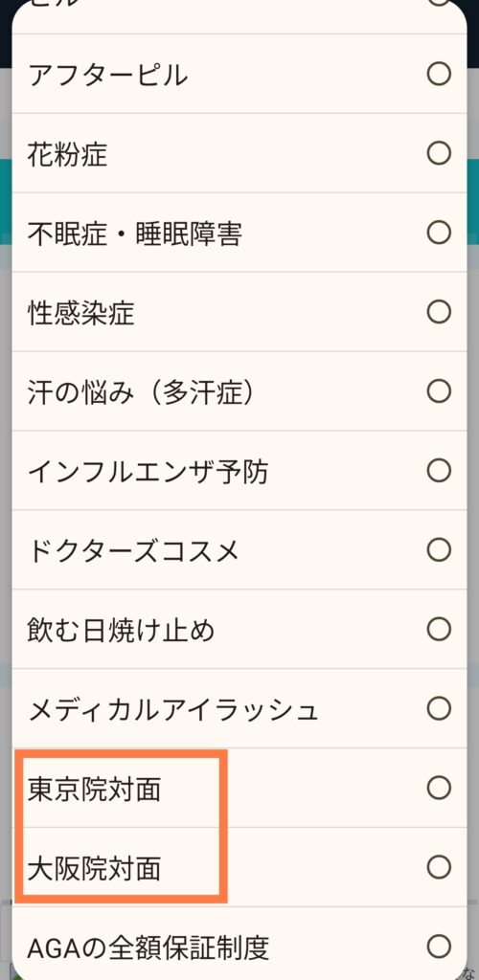Tap the 東京院対面 option text
The width and height of the screenshot is (479, 980).
point(95,790)
